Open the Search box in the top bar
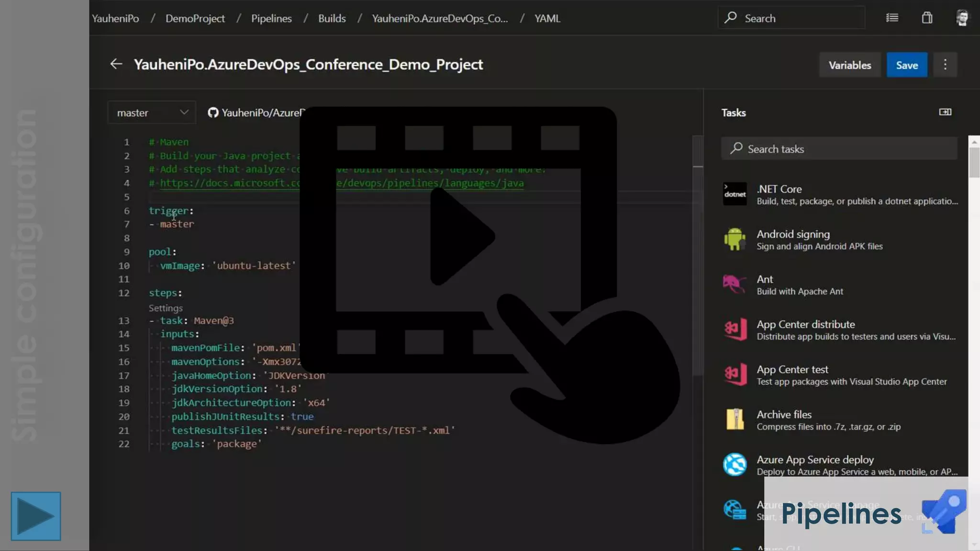 tap(791, 18)
